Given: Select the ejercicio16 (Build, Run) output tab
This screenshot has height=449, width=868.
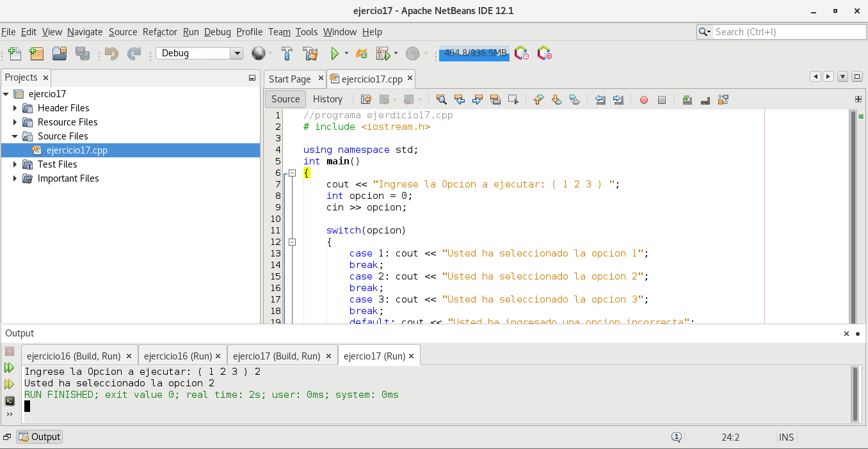Looking at the screenshot, I should click(74, 356).
